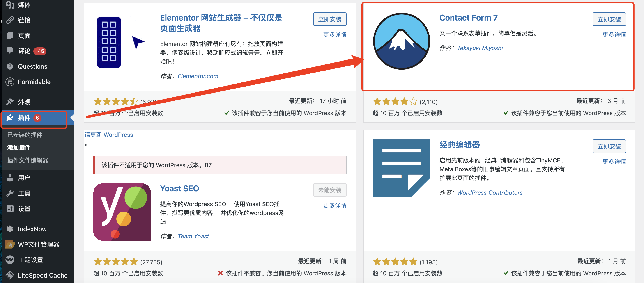The height and width of the screenshot is (283, 644).
Task: Click the 请更新 WordPress link
Action: click(x=109, y=135)
